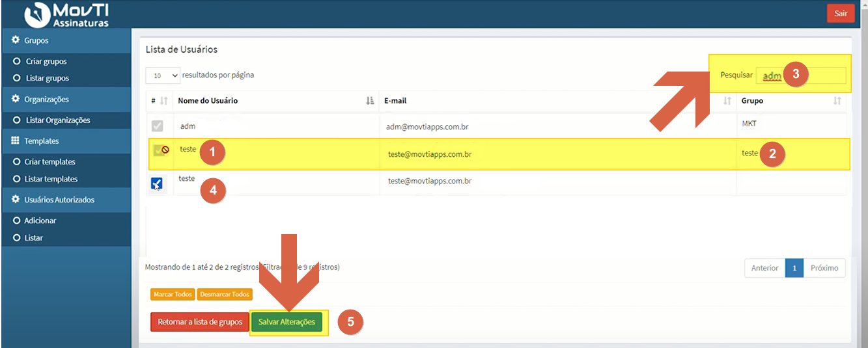Open Listar under Usuários Autorizados
This screenshot has height=348, width=868.
coord(34,238)
